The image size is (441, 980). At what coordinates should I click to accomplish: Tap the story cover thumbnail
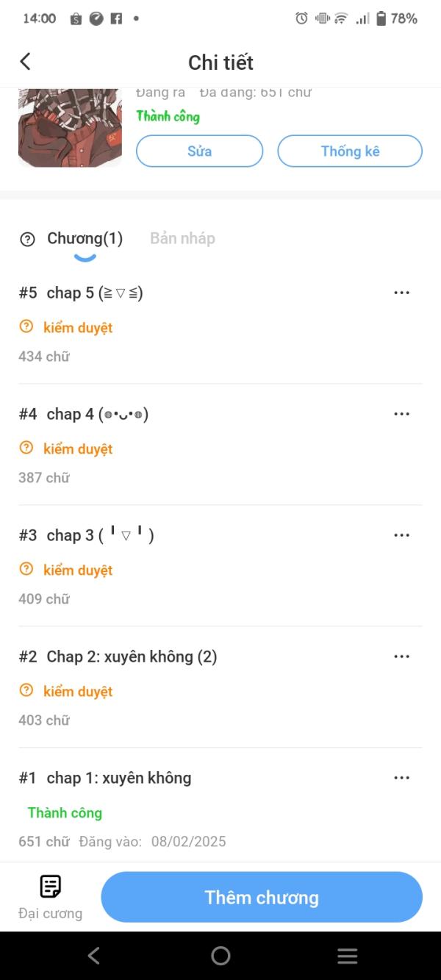click(70, 128)
